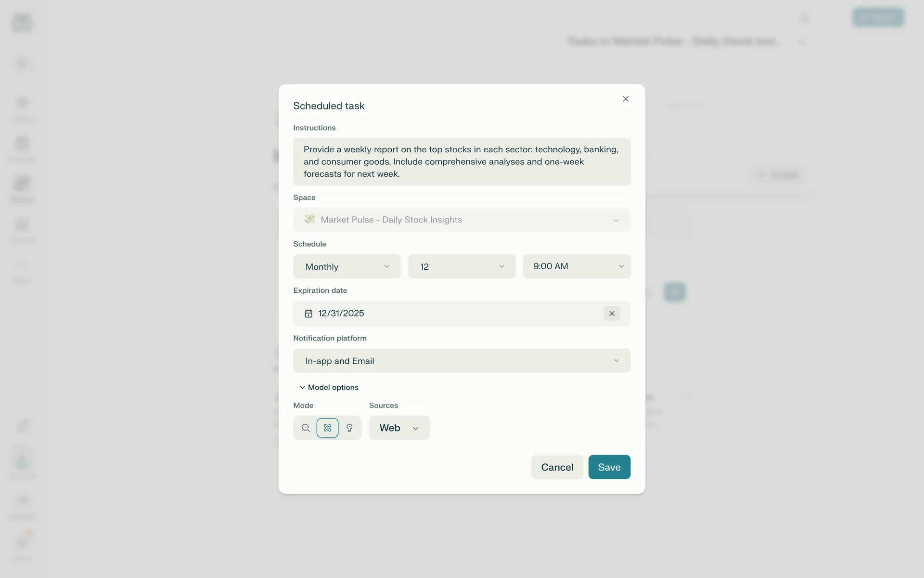Screen dimensions: 924x578
Task: Open the Web sources dropdown
Action: click(x=399, y=428)
